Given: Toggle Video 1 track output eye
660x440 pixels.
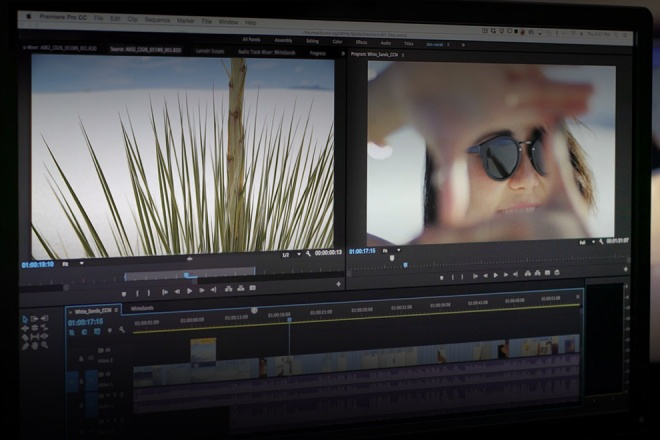Looking at the screenshot, I should tap(108, 373).
